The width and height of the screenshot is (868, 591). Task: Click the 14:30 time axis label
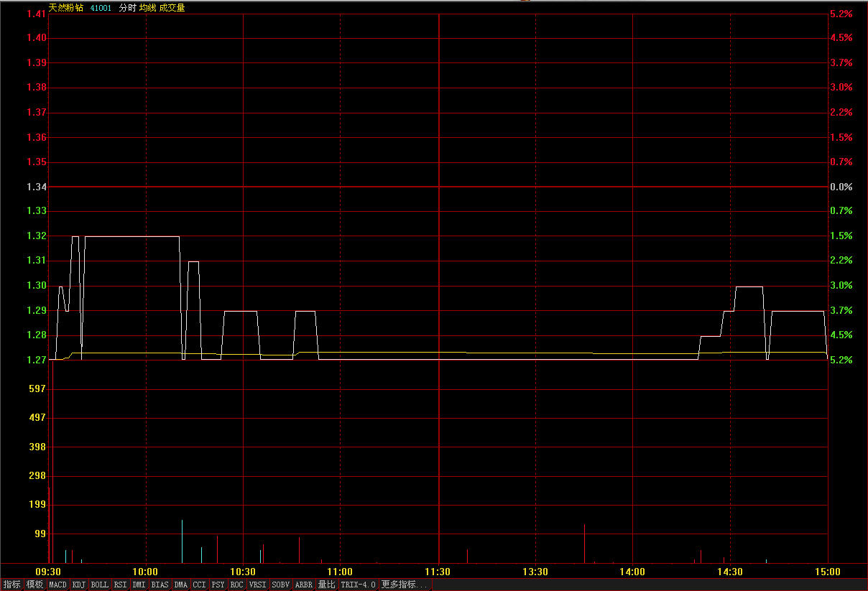pyautogui.click(x=730, y=572)
